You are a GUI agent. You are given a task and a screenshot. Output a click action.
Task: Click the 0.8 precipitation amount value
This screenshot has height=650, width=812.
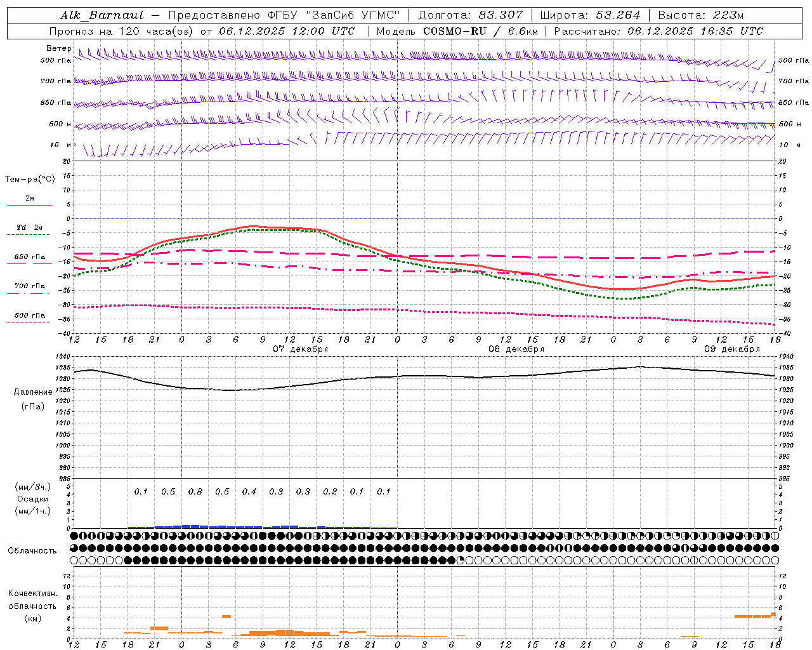pyautogui.click(x=195, y=492)
